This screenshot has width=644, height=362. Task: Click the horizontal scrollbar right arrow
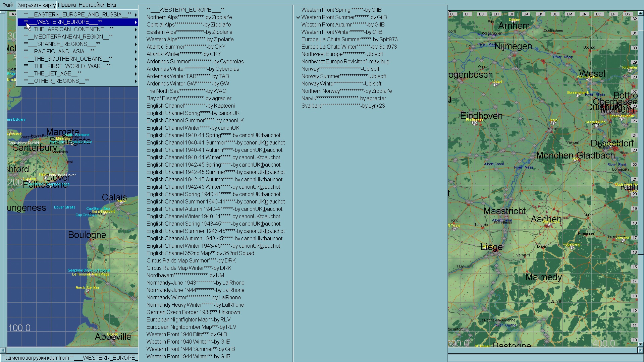[640, 350]
